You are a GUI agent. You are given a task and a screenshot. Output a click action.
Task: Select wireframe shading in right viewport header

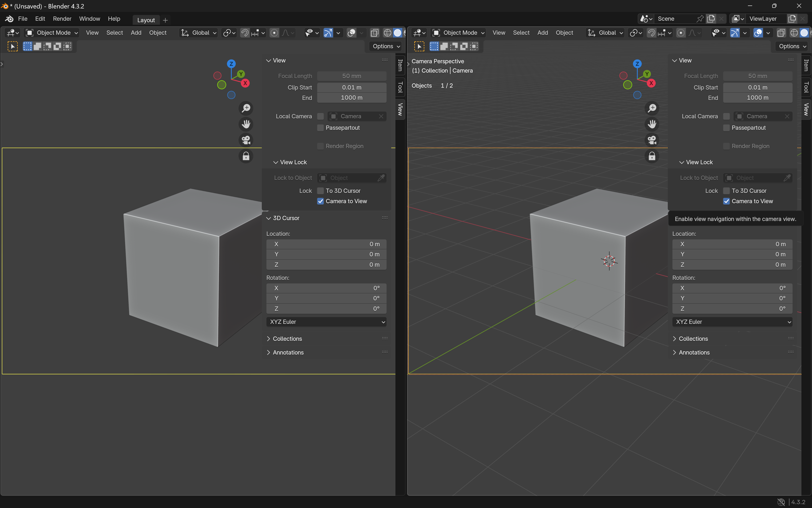tap(794, 33)
